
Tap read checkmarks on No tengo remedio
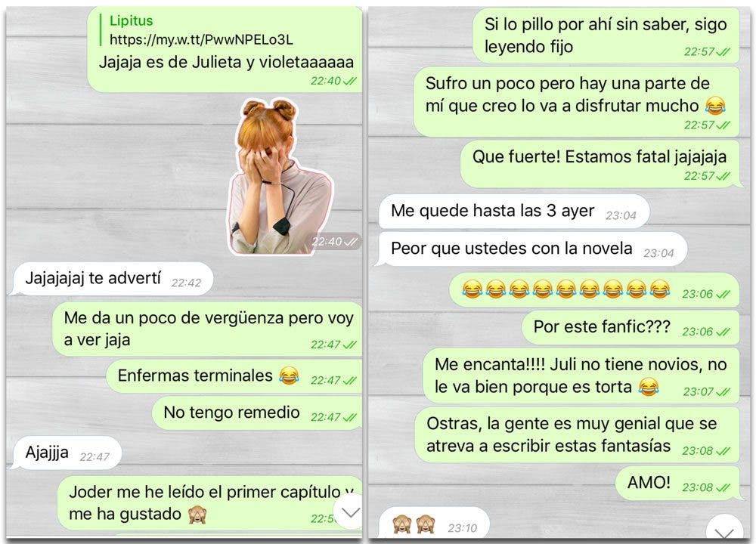[x=349, y=417]
